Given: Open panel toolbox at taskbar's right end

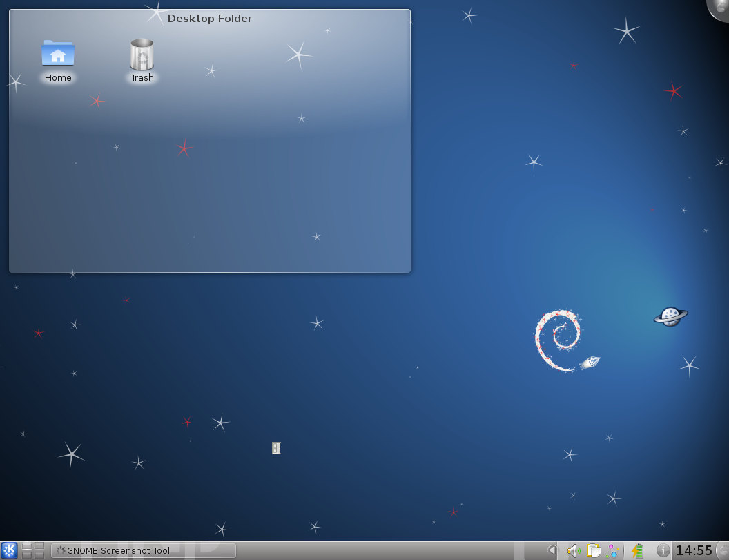Looking at the screenshot, I should (723, 550).
